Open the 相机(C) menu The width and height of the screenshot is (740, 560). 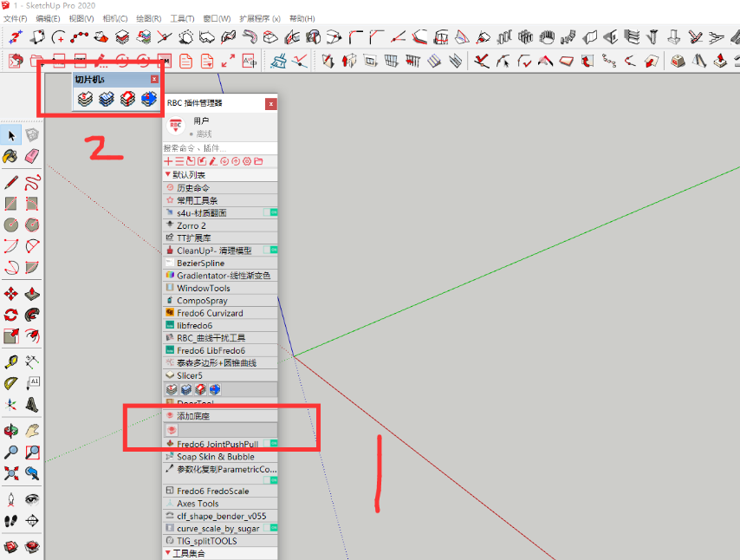115,18
